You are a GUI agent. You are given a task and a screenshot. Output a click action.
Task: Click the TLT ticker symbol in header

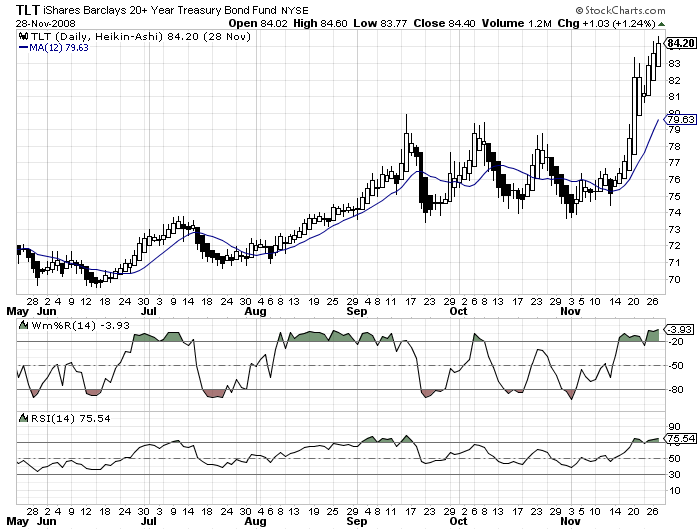point(27,8)
